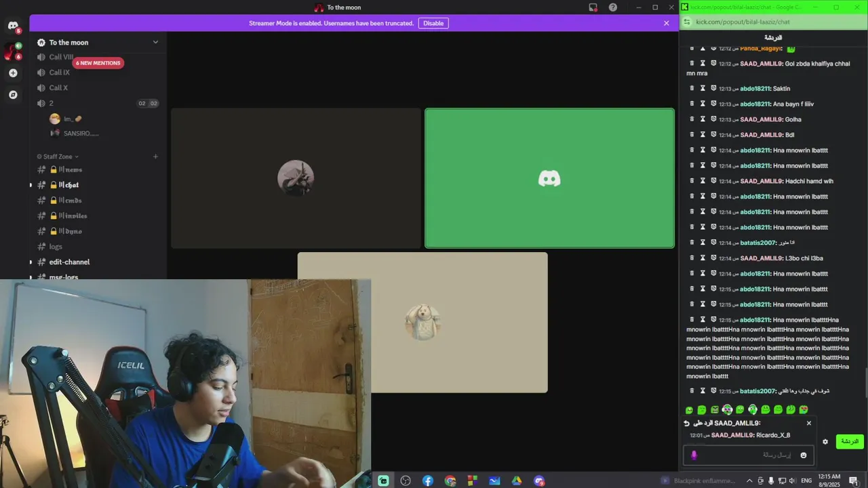
Task: Select the red server icon in Discord sidebar
Action: coord(12,52)
